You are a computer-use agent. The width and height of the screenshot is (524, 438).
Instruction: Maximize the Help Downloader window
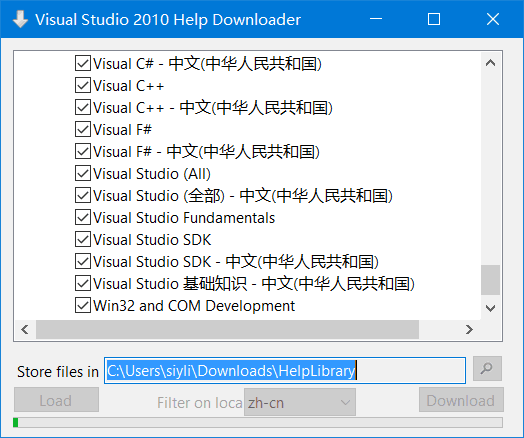434,19
